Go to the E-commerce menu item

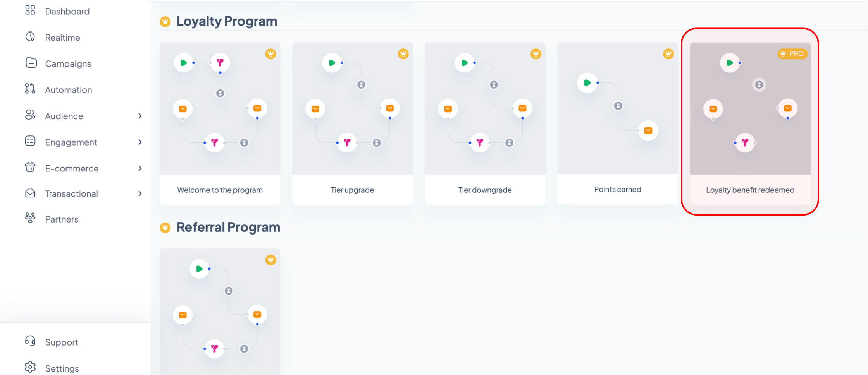click(72, 168)
